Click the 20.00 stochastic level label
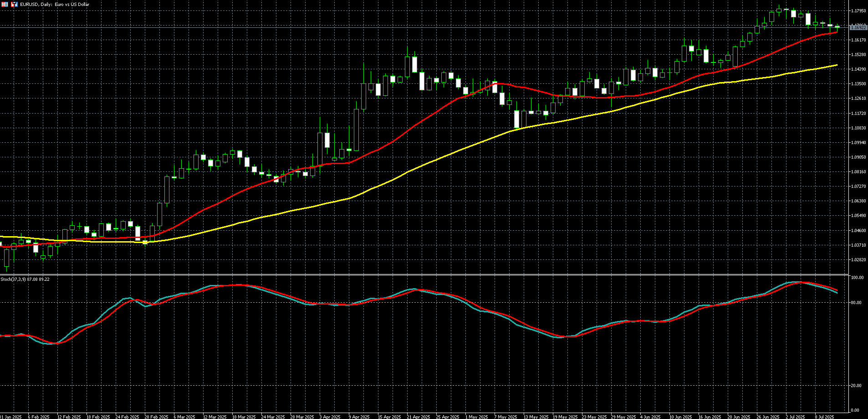868x419 pixels. tap(857, 386)
